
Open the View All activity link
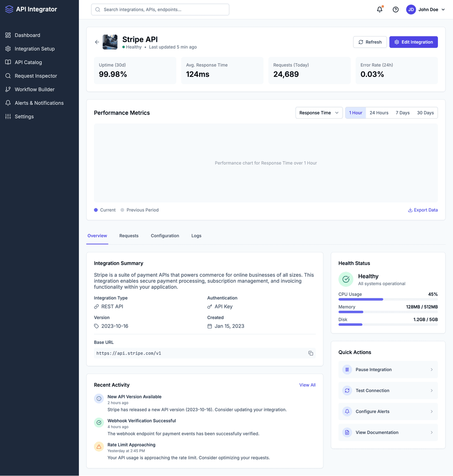pyautogui.click(x=307, y=385)
